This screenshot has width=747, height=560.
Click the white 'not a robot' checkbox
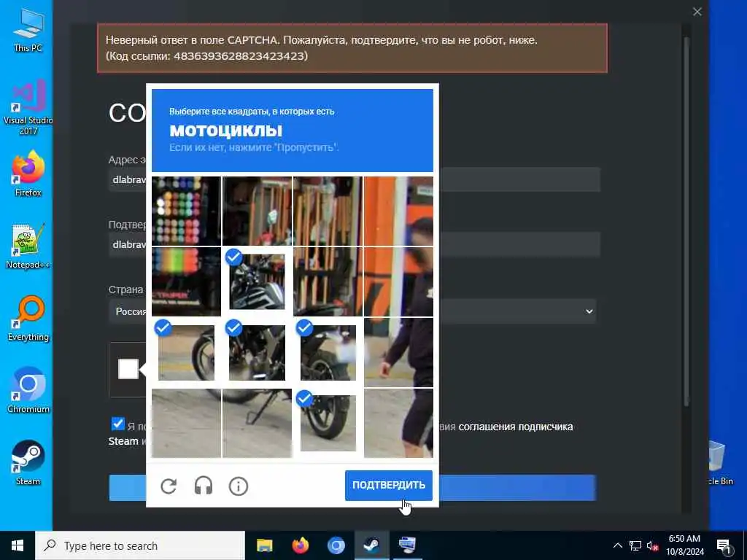128,369
